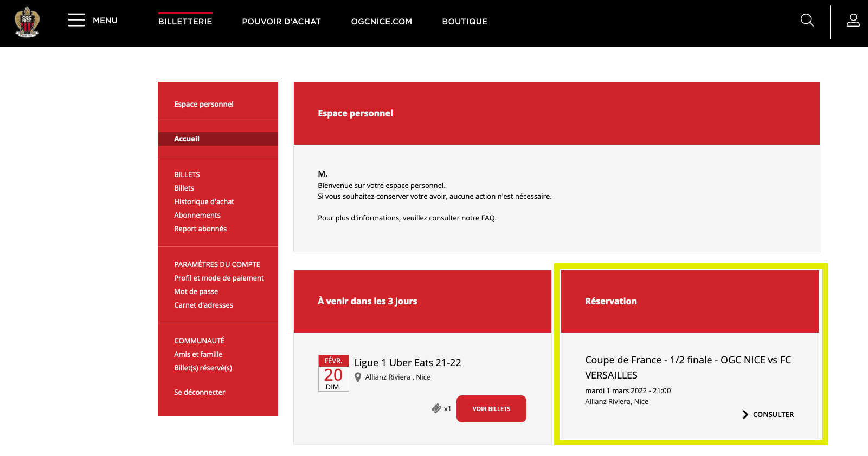Click the FAQ information sentence
The width and height of the screenshot is (868, 456).
click(x=407, y=218)
